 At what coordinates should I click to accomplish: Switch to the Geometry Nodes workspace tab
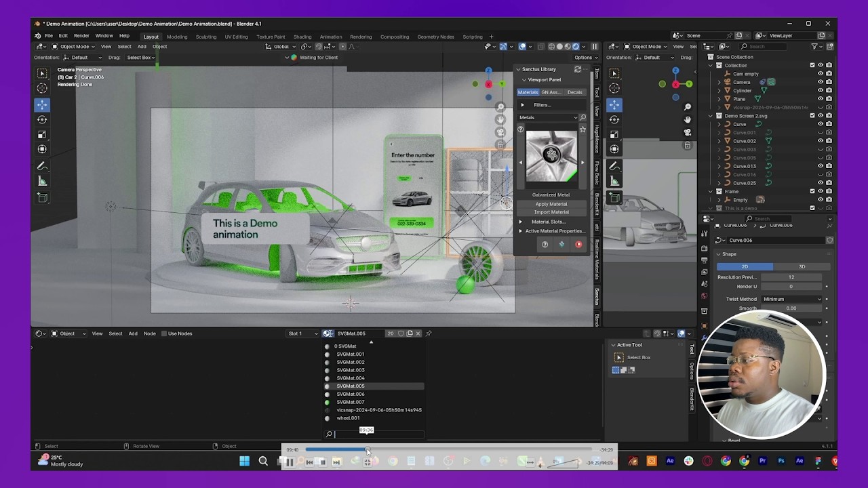click(436, 37)
